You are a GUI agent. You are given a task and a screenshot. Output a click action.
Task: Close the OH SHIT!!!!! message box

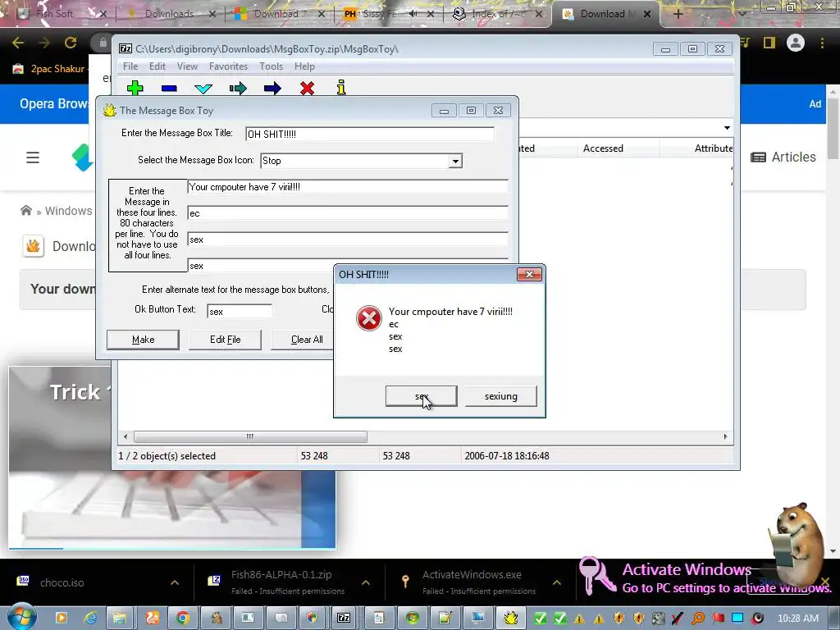[529, 274]
